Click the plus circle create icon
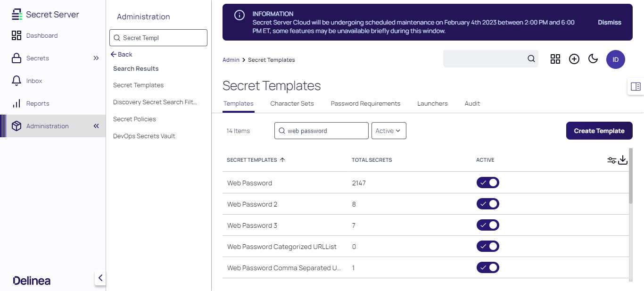The height and width of the screenshot is (291, 644). click(574, 59)
